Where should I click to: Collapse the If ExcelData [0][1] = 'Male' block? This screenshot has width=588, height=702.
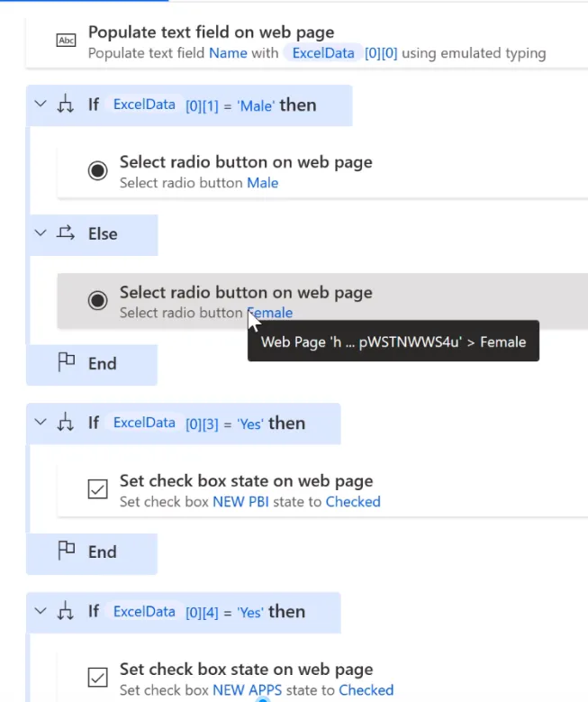click(x=41, y=105)
